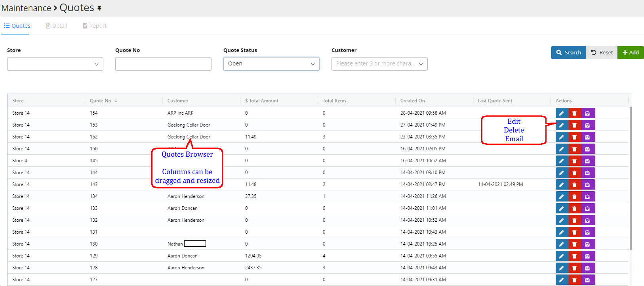Edit quote 128 pencil icon
This screenshot has width=644, height=286.
point(562,268)
